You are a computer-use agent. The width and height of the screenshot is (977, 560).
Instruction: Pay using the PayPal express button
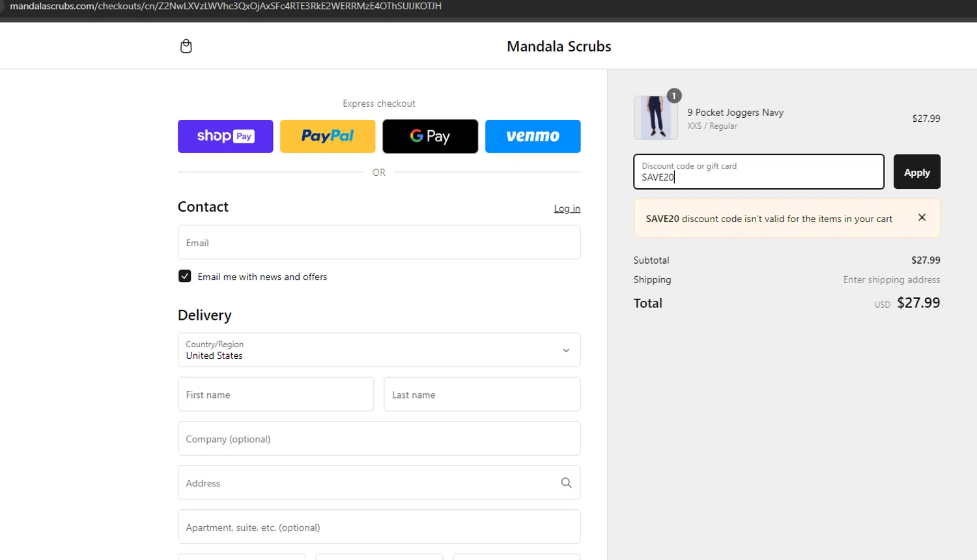point(328,136)
